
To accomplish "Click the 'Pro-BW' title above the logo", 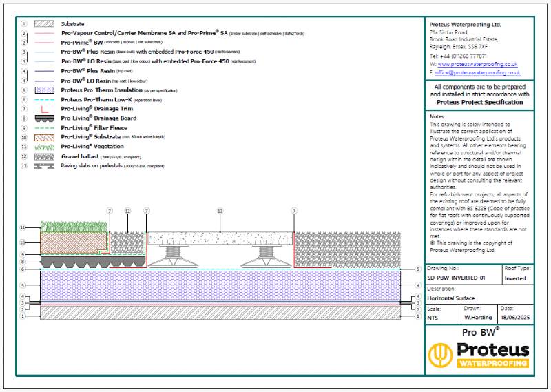I will click(480, 331).
